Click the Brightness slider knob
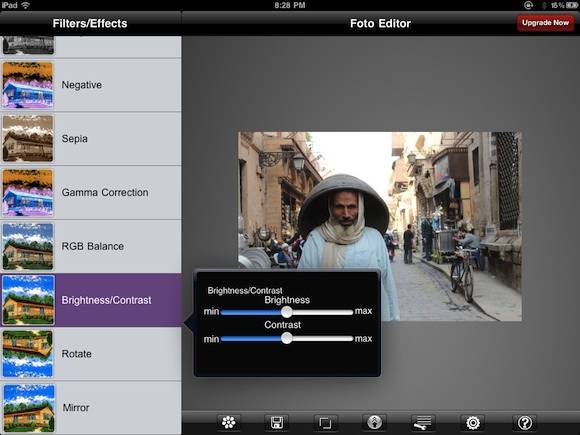 (287, 312)
